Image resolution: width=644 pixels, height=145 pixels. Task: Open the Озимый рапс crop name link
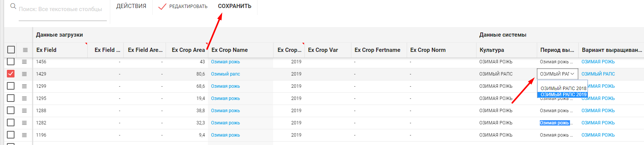(225, 74)
